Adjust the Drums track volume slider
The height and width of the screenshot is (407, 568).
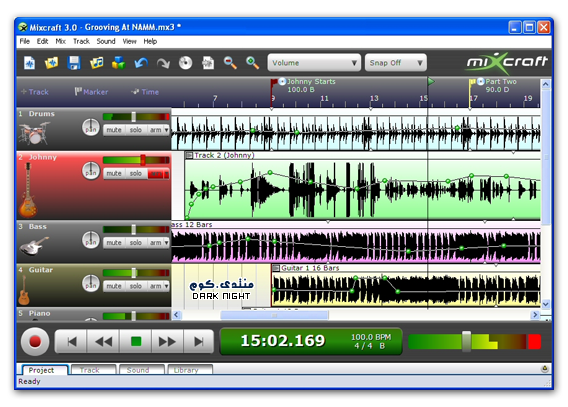(134, 117)
